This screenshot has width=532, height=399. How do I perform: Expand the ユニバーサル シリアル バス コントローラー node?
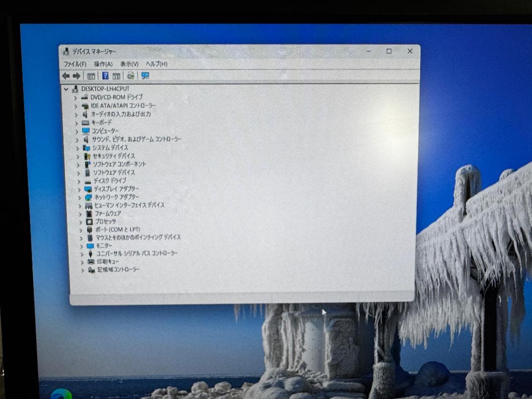pyautogui.click(x=82, y=253)
